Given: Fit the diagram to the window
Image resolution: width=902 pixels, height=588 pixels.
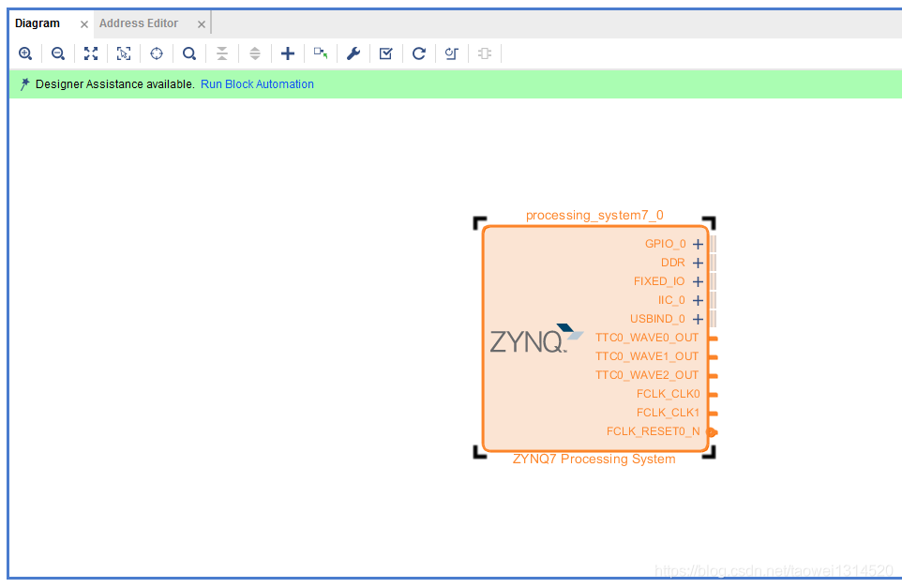Looking at the screenshot, I should point(91,53).
